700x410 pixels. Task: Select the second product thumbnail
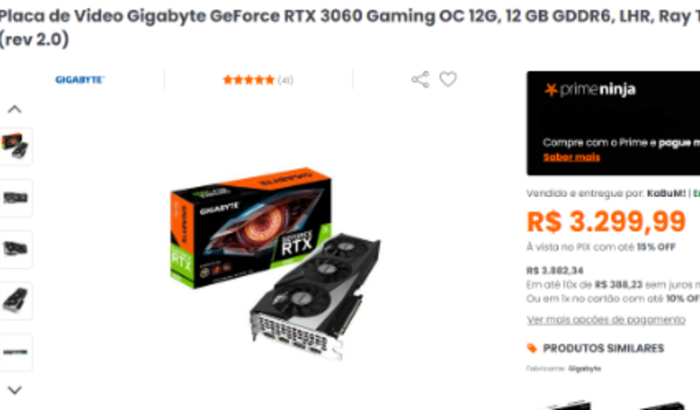(16, 198)
